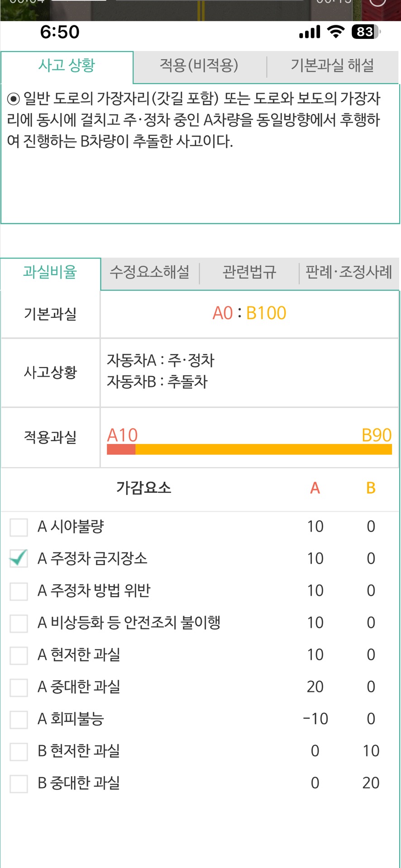The width and height of the screenshot is (401, 868).
Task: Open the 판례·조정사례 tab
Action: tap(348, 272)
